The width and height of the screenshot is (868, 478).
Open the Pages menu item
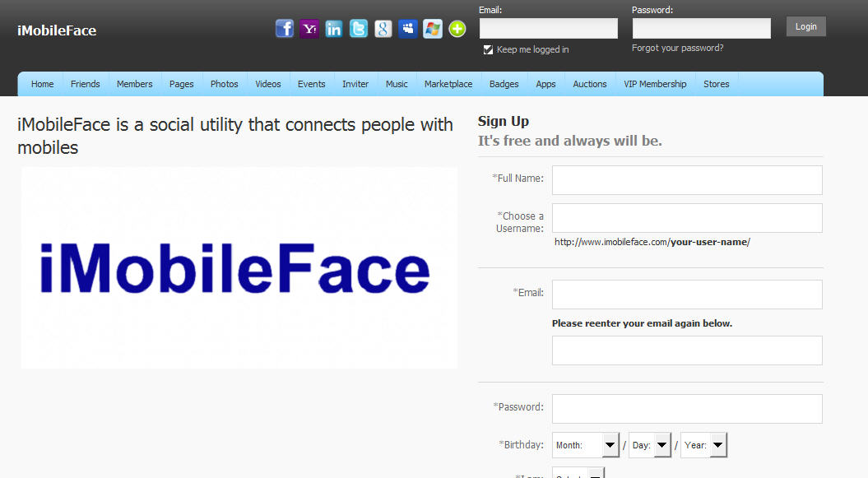182,84
